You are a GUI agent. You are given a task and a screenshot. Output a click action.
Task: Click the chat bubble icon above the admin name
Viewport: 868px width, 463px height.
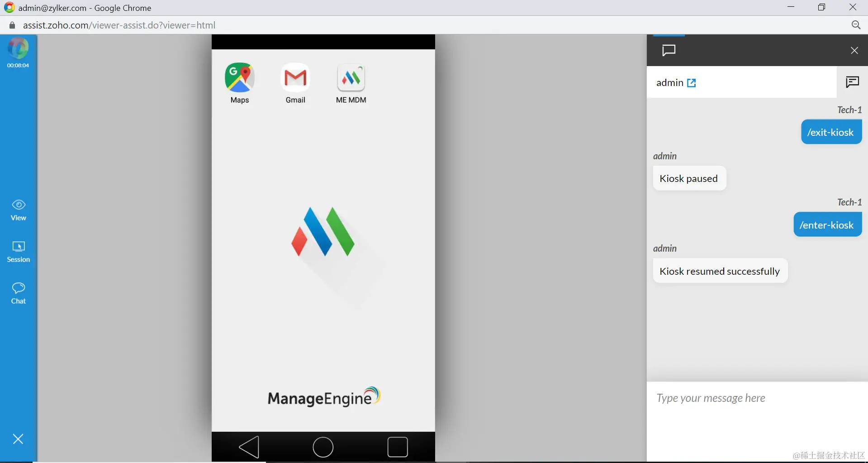point(669,50)
